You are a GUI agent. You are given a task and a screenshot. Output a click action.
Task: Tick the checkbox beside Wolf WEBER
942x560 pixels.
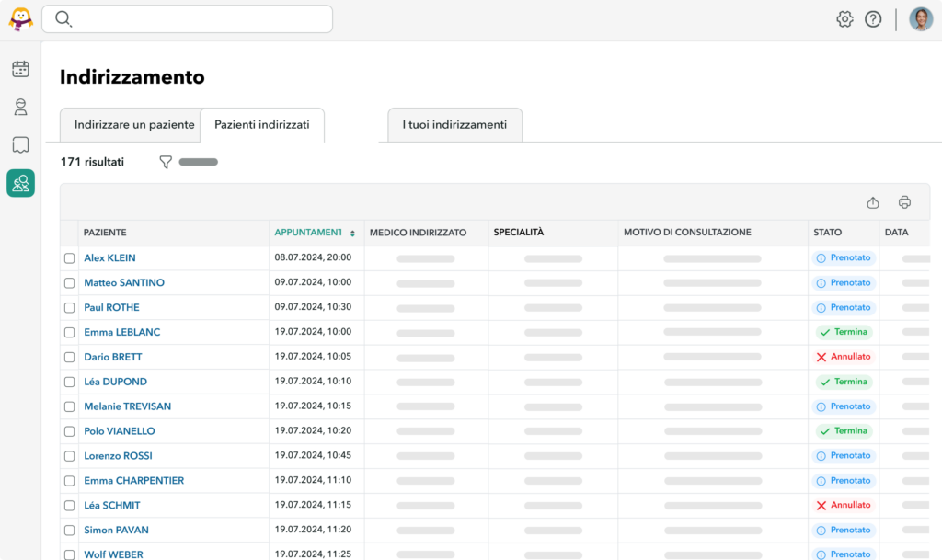[69, 554]
